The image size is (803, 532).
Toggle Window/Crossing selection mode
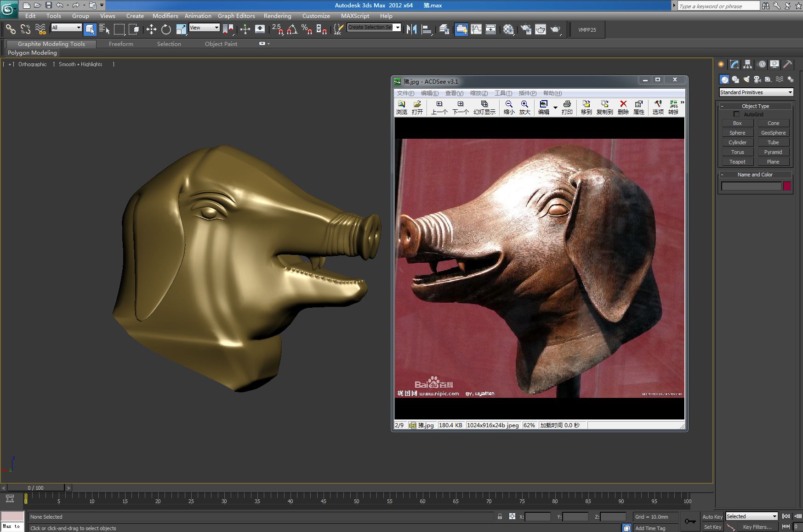[134, 29]
